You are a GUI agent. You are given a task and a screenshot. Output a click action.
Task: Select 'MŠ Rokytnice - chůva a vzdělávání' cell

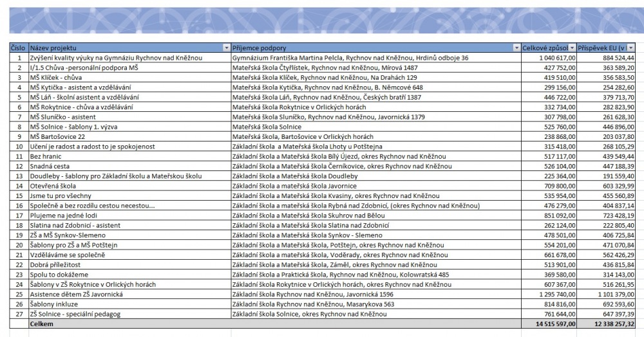tap(130, 107)
